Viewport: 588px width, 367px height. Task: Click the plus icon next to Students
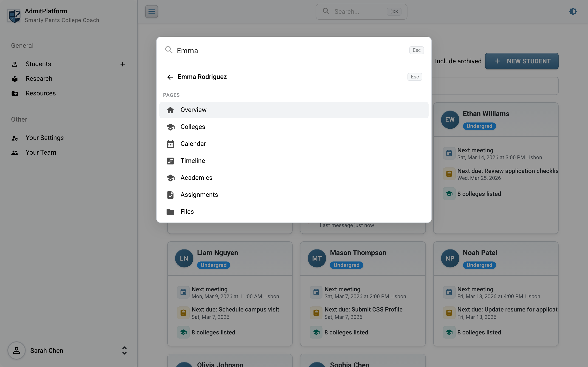[x=122, y=64]
